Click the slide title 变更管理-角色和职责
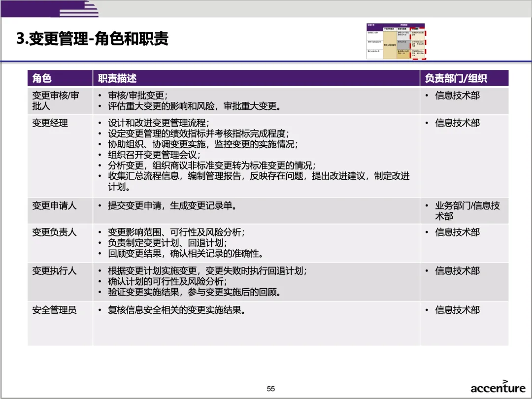The image size is (532, 399). pos(92,39)
